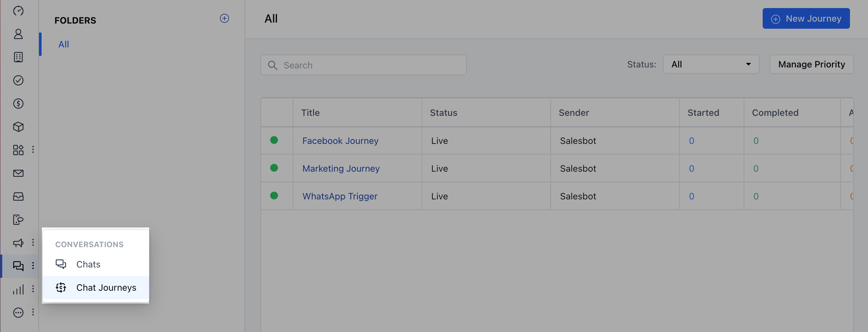Screen dimensions: 868x332
Task: Open the reports bar chart icon
Action: 18,289
